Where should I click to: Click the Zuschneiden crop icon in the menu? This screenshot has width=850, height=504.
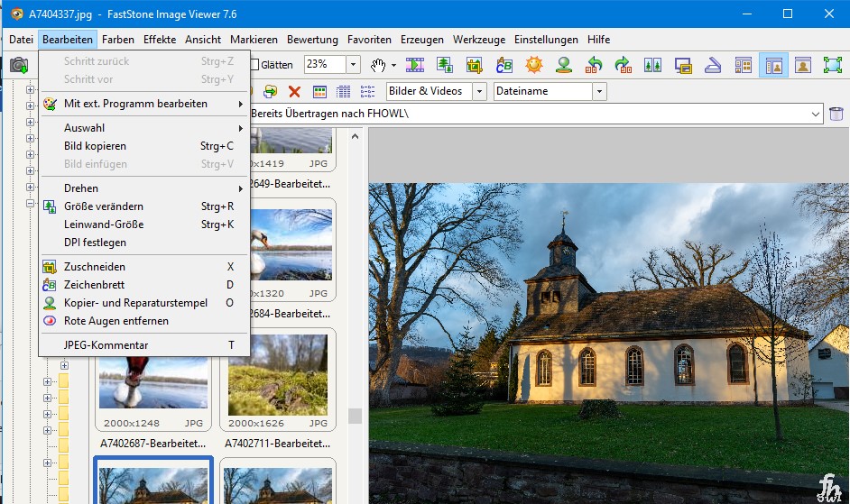[x=50, y=267]
